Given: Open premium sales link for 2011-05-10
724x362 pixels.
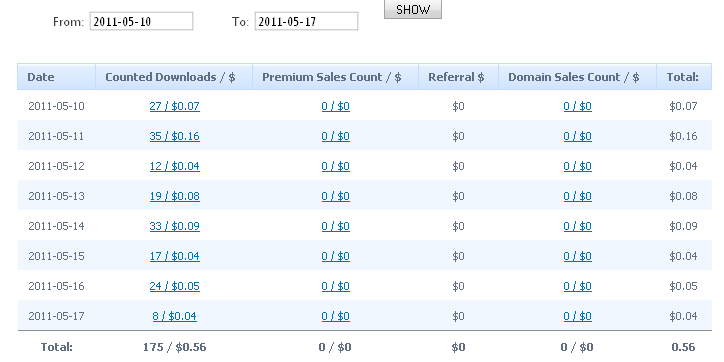Looking at the screenshot, I should click(336, 106).
